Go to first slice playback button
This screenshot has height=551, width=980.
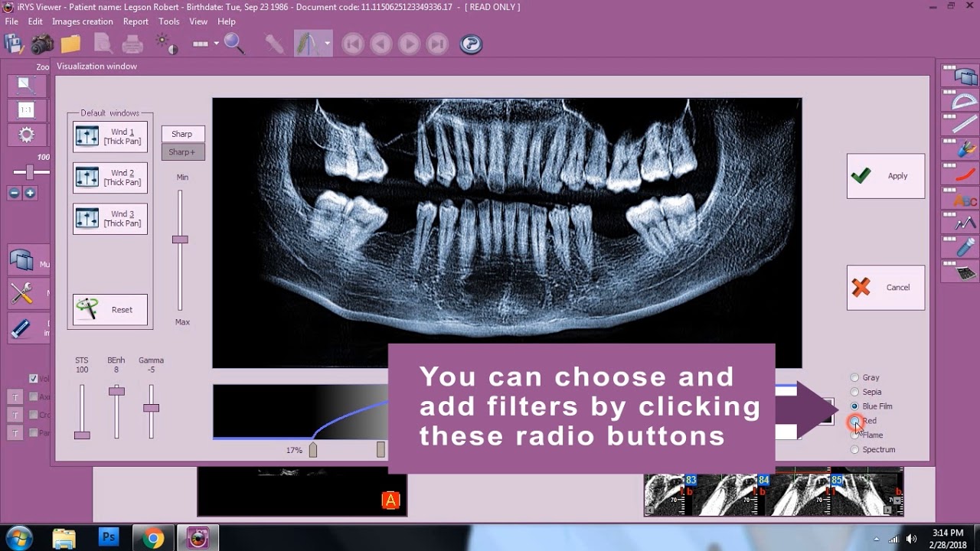point(353,44)
